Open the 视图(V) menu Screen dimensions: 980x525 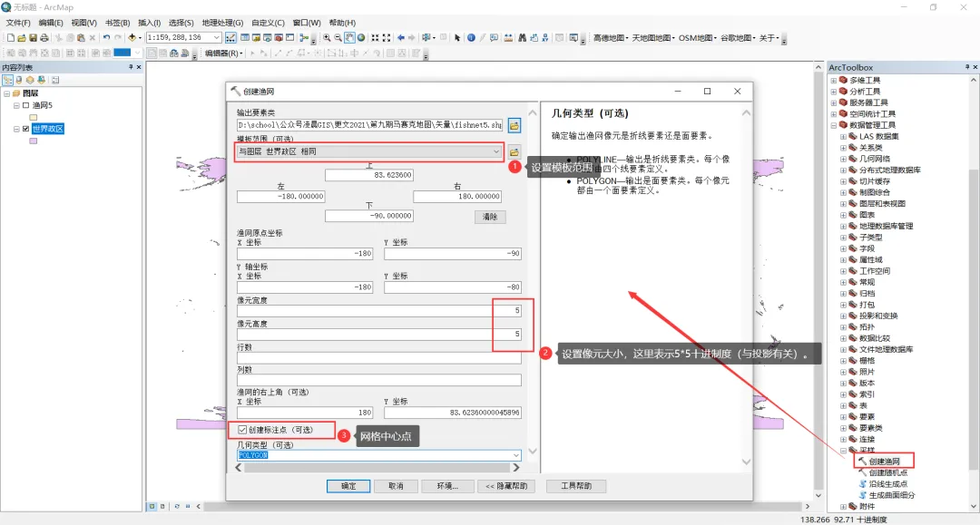coord(83,23)
